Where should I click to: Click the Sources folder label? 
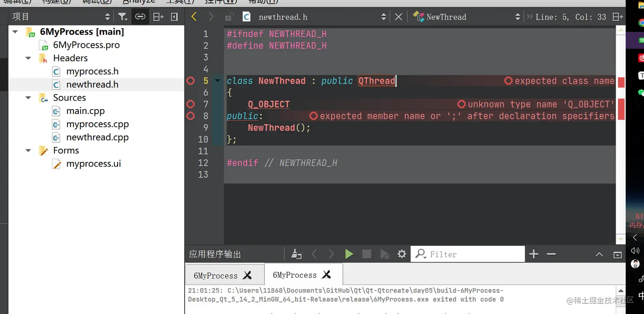pyautogui.click(x=69, y=98)
